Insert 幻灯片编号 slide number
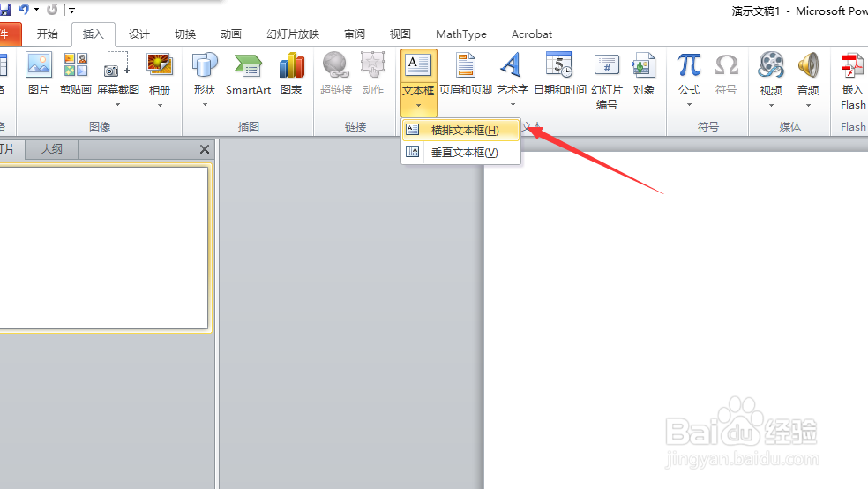 point(607,80)
